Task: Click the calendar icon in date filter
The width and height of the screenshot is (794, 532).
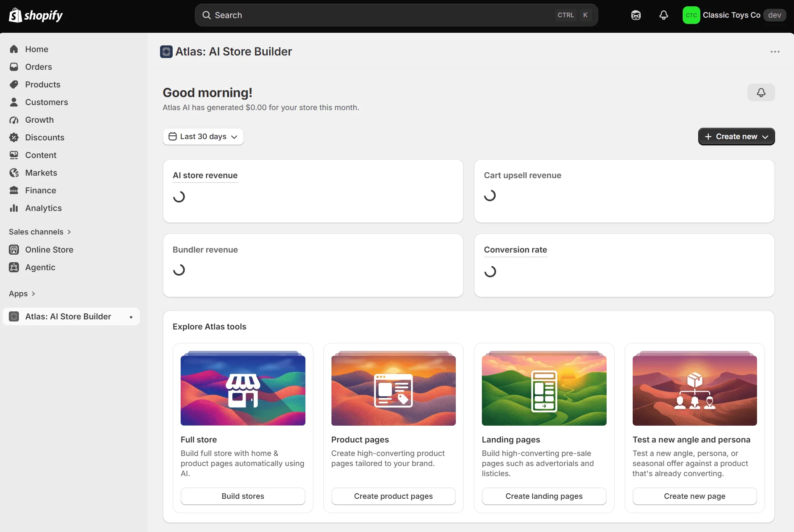Action: point(172,137)
